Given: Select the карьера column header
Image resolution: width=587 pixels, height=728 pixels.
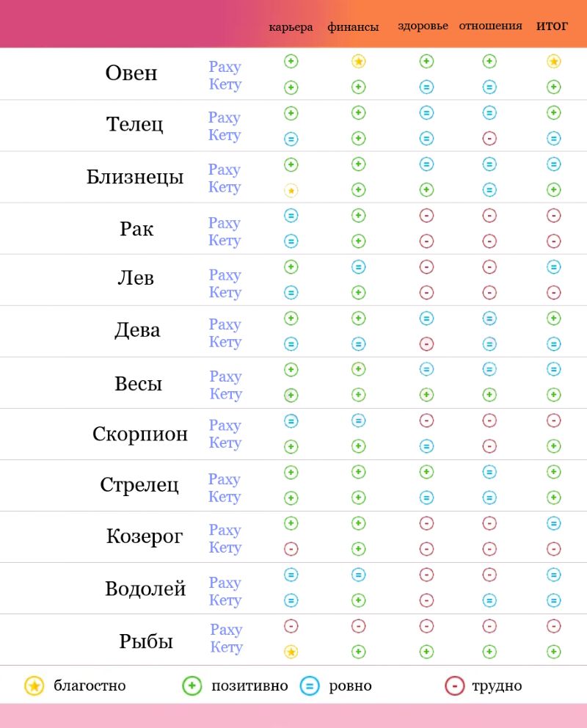Looking at the screenshot, I should [x=291, y=27].
